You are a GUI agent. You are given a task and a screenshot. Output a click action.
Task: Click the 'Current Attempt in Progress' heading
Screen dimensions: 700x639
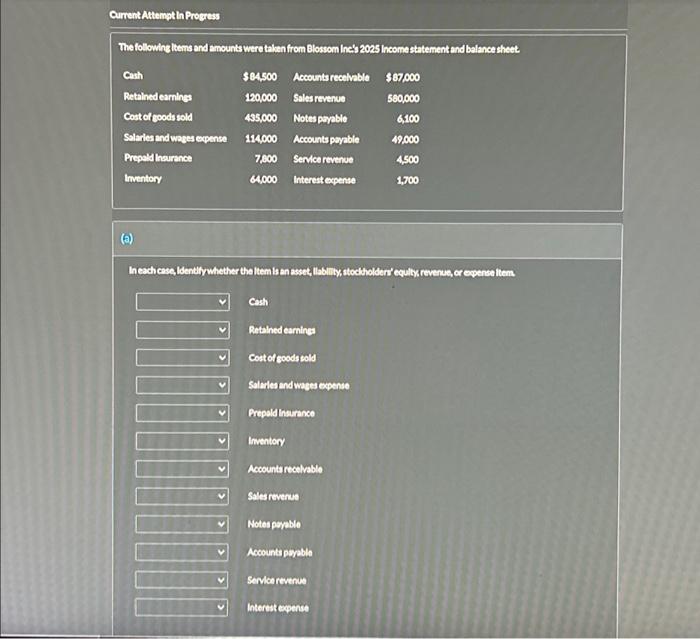coord(164,16)
